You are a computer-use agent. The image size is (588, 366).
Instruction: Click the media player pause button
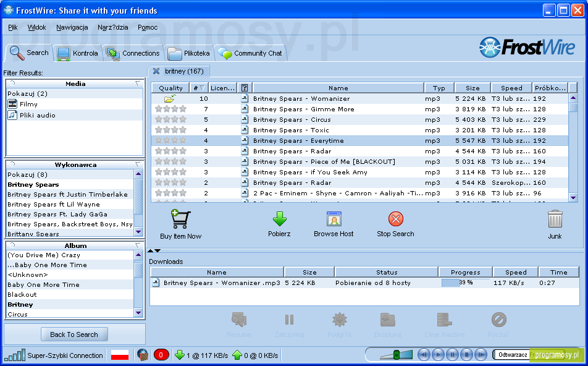pyautogui.click(x=452, y=354)
